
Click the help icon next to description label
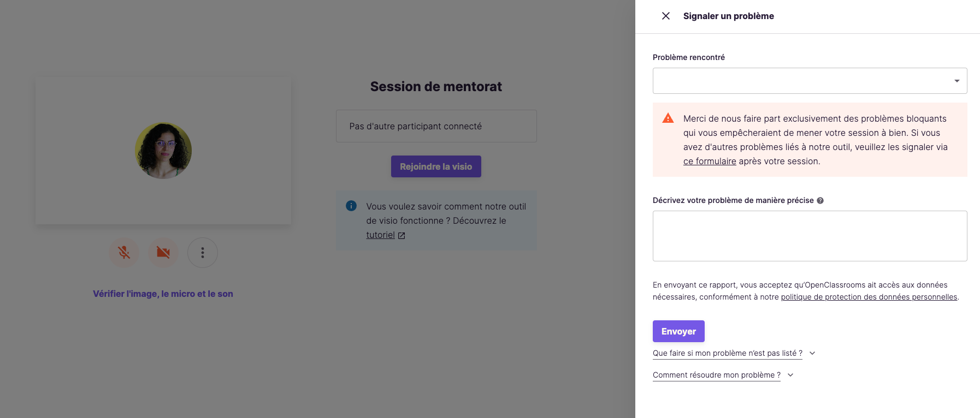(820, 201)
